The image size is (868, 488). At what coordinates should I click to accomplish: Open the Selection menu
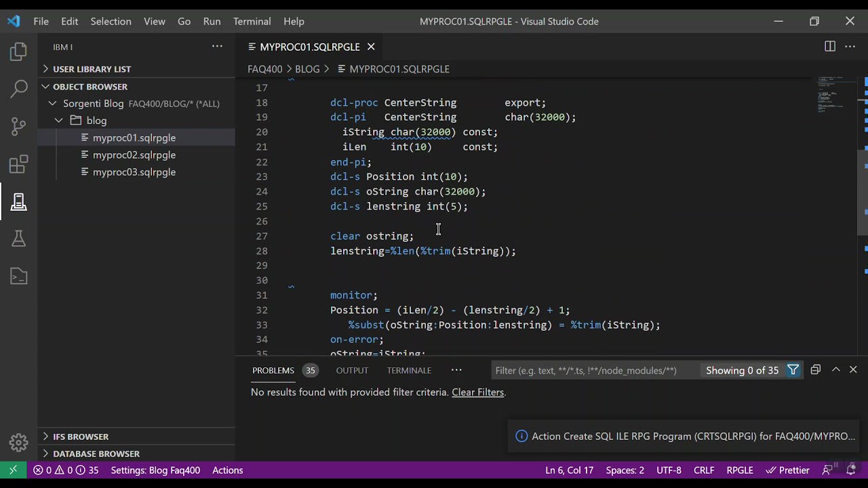coord(111,21)
